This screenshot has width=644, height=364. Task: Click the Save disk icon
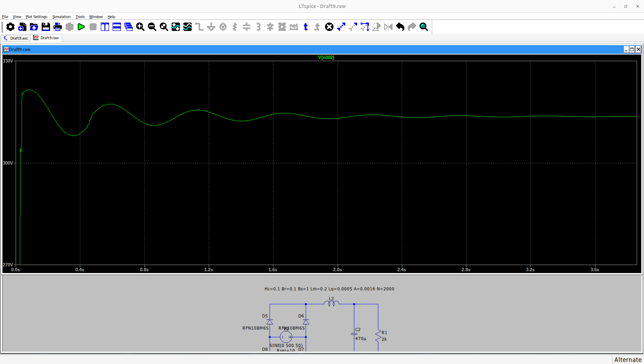tap(46, 27)
